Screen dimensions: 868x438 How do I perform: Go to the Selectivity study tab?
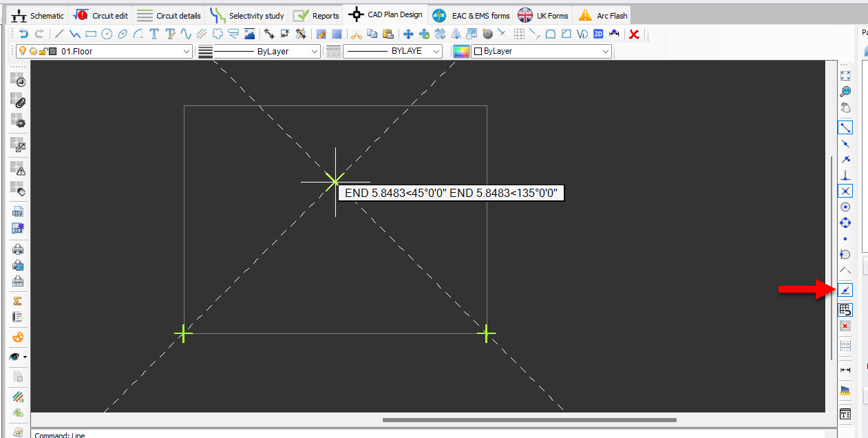(x=247, y=15)
